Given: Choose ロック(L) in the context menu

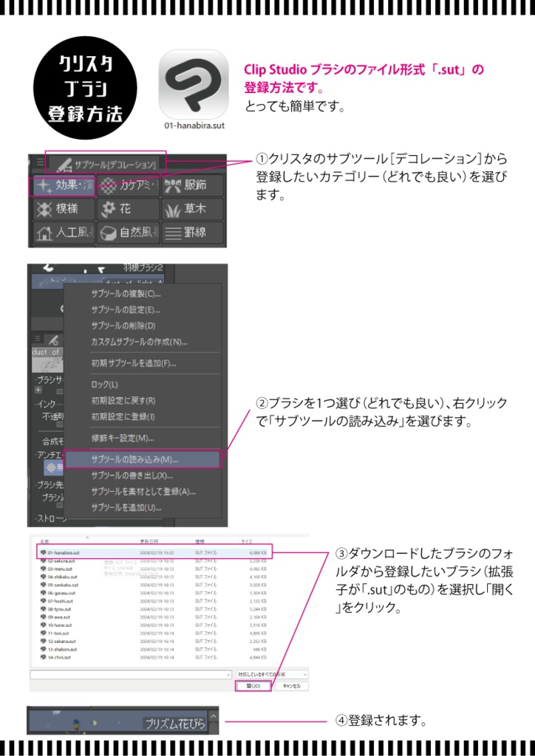Looking at the screenshot, I should tap(143, 384).
